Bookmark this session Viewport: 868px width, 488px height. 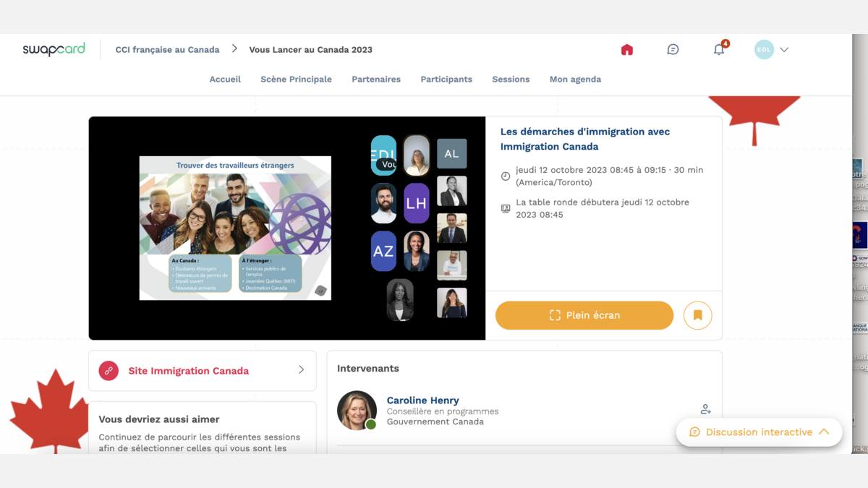[697, 315]
